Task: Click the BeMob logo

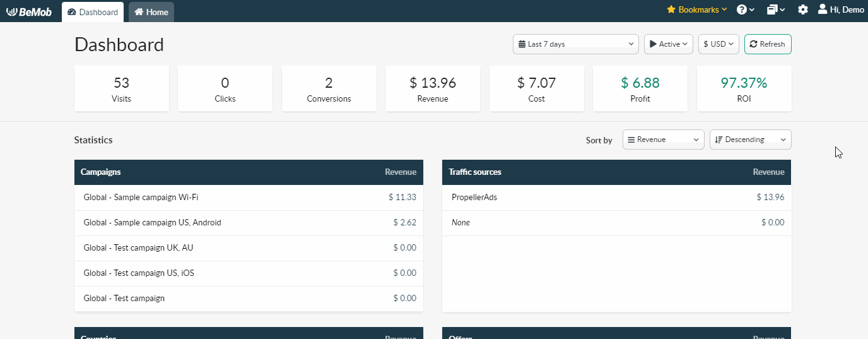Action: [x=29, y=11]
